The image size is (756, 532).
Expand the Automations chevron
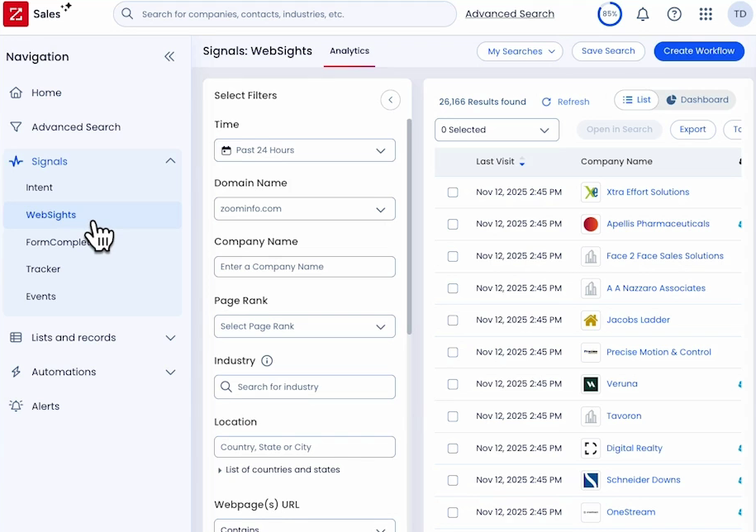(171, 372)
